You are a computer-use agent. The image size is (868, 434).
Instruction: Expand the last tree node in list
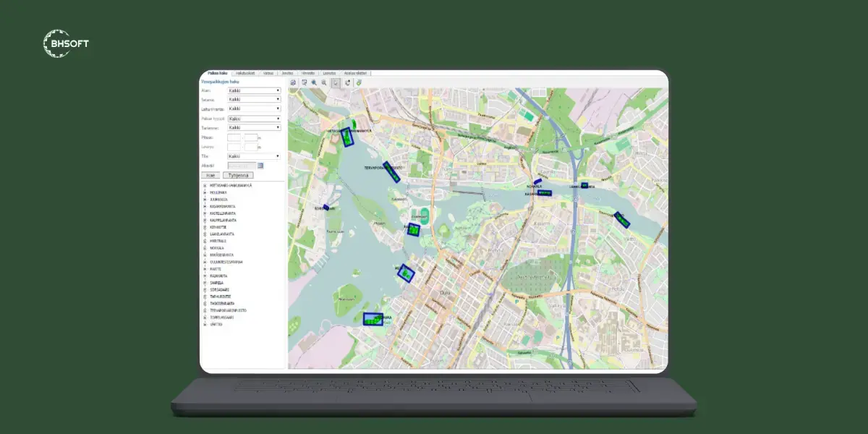205,325
